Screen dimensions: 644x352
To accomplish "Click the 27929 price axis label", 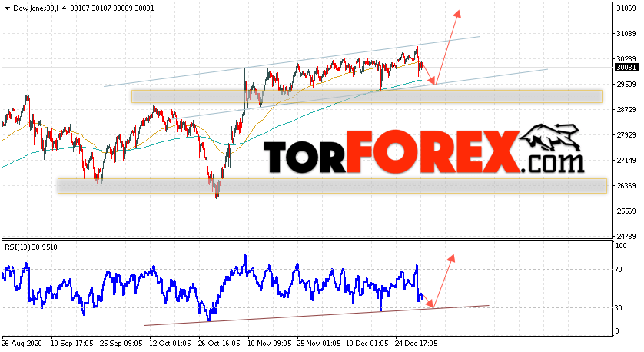I will tap(626, 135).
